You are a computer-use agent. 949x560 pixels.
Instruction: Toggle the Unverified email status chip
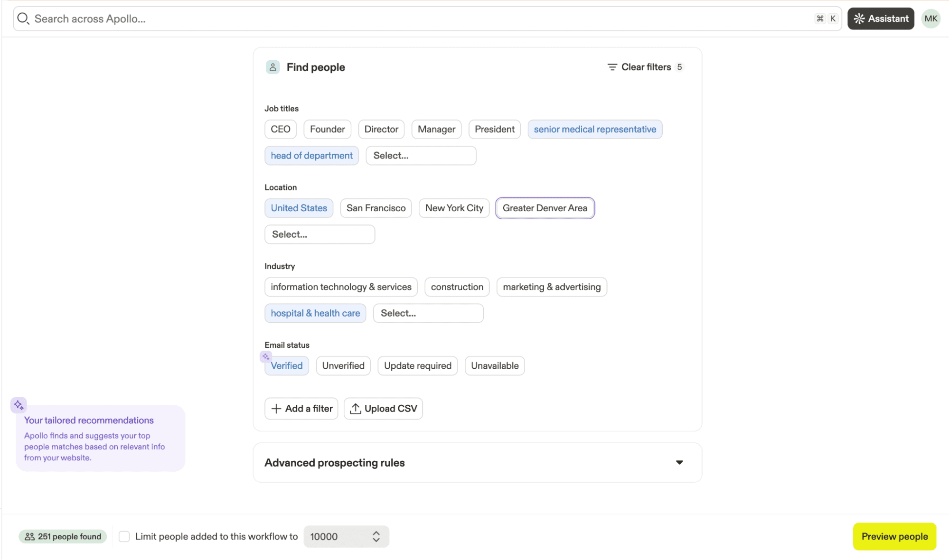tap(343, 366)
